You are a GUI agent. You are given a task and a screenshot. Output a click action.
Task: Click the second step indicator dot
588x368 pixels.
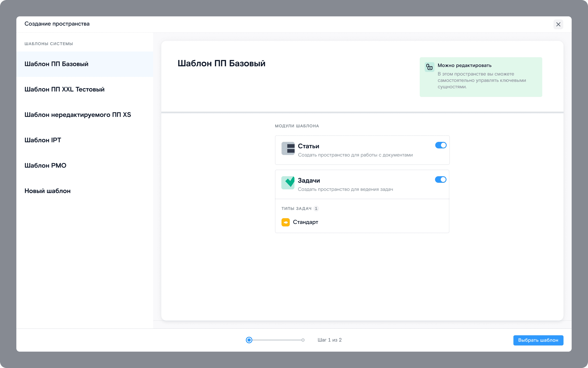click(x=303, y=340)
